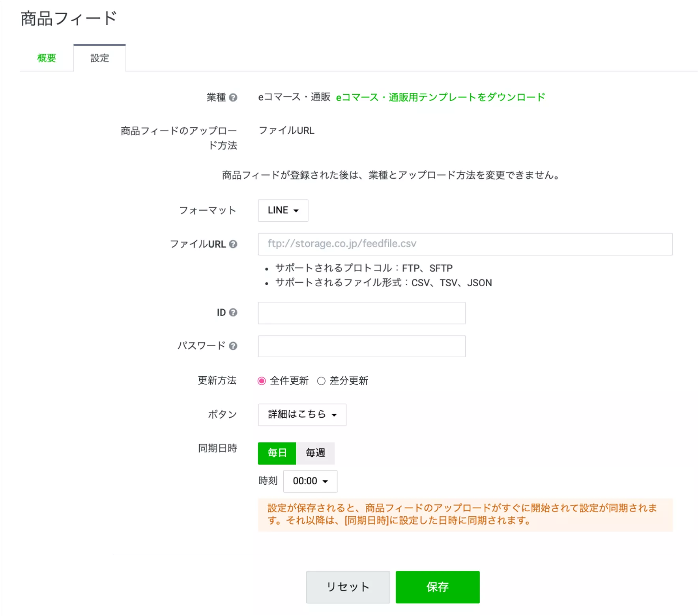Screen dimensions: 698x616
Task: Open the LINE format dropdown
Action: pyautogui.click(x=283, y=211)
